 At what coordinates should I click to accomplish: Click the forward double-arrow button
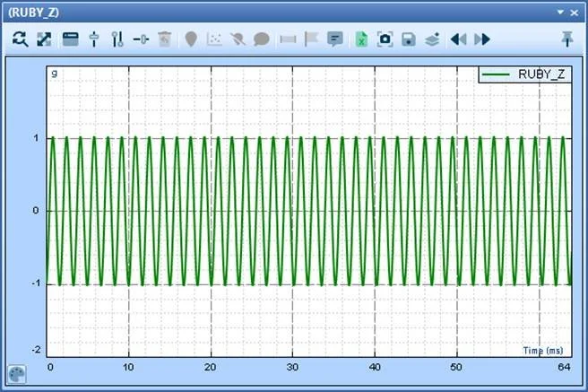482,39
